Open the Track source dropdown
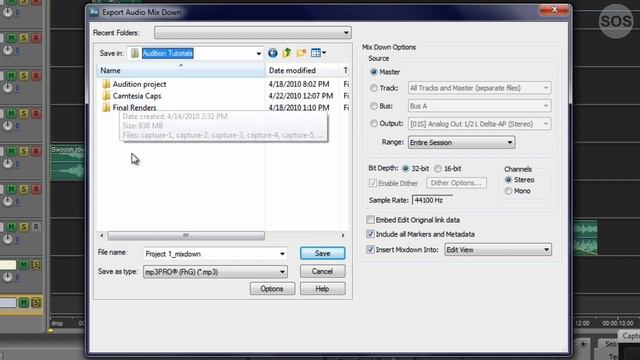The width and height of the screenshot is (640, 360). click(479, 88)
